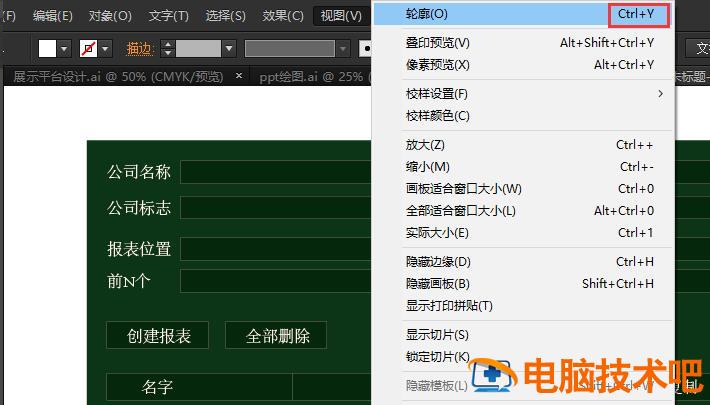Select 轮廓(O) outline view mode

427,14
